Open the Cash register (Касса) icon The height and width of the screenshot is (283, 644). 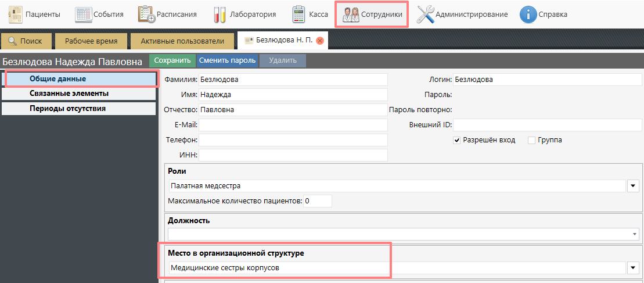tap(299, 15)
